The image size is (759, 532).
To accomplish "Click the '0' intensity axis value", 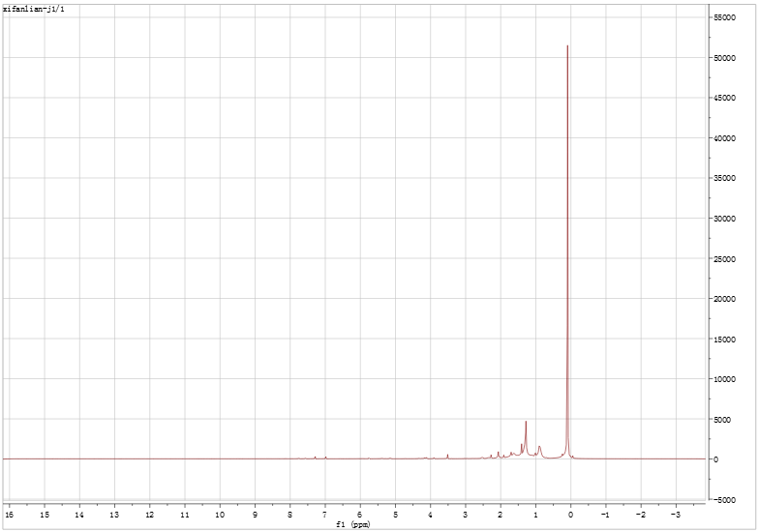I will tap(716, 460).
